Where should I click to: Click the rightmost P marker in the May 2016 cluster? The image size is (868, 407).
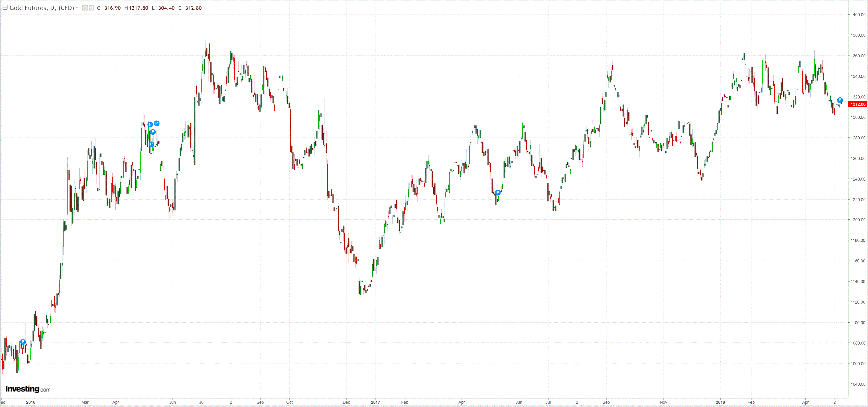pos(157,123)
